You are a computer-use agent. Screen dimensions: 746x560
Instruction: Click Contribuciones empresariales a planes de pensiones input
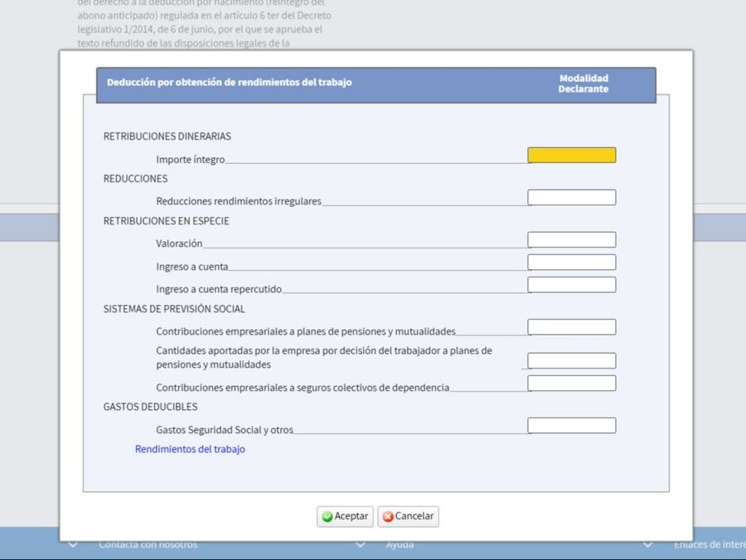click(x=571, y=326)
